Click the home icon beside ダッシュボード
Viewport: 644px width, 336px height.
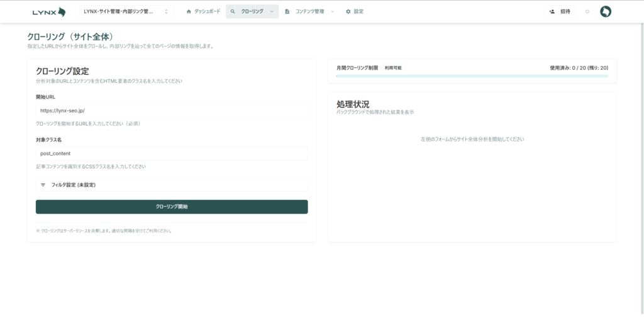coord(189,11)
